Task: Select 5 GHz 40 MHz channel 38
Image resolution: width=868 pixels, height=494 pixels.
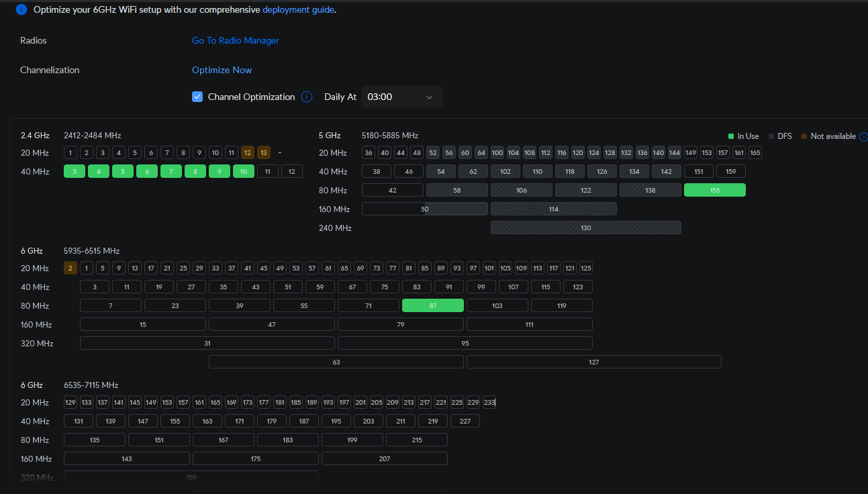Action: pos(377,171)
